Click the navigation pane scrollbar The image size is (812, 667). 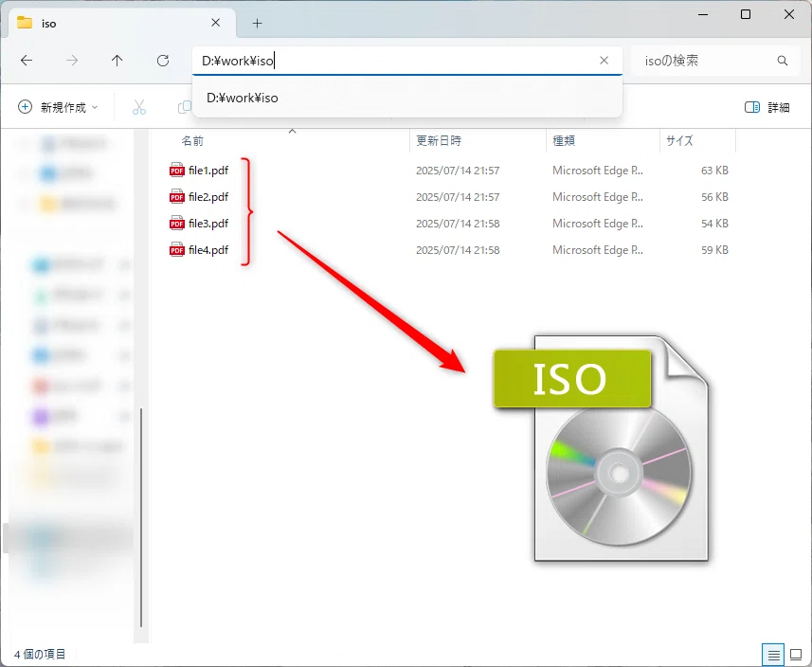tap(141, 518)
